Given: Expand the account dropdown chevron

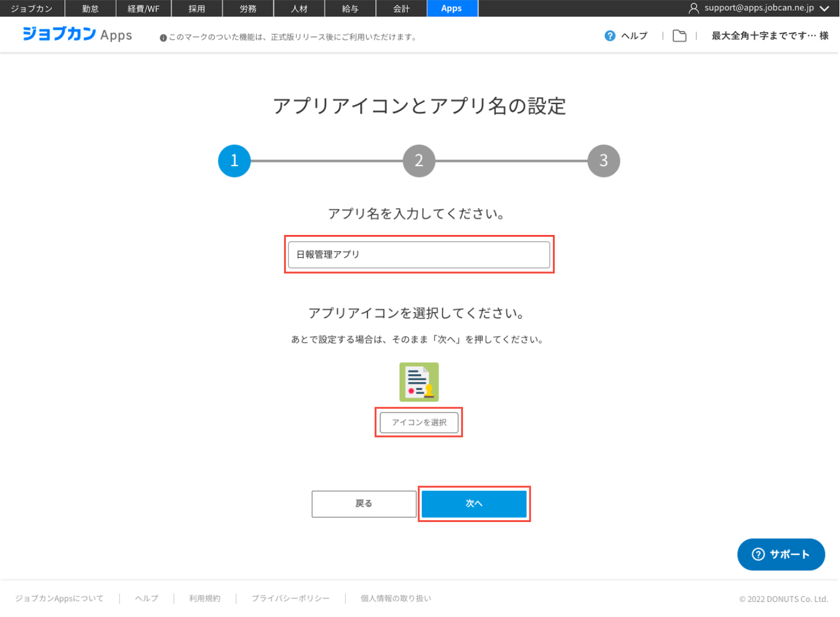Looking at the screenshot, I should point(824,8).
